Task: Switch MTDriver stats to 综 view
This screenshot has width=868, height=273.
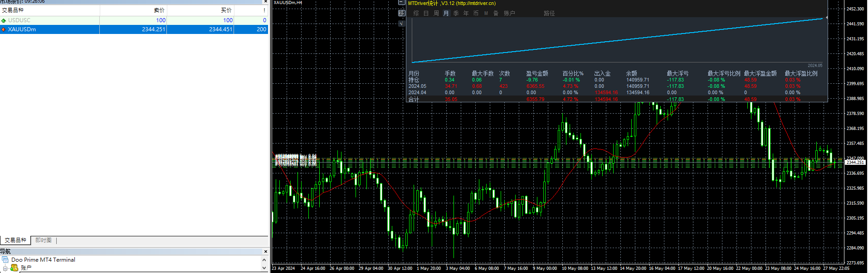Action: click(416, 14)
